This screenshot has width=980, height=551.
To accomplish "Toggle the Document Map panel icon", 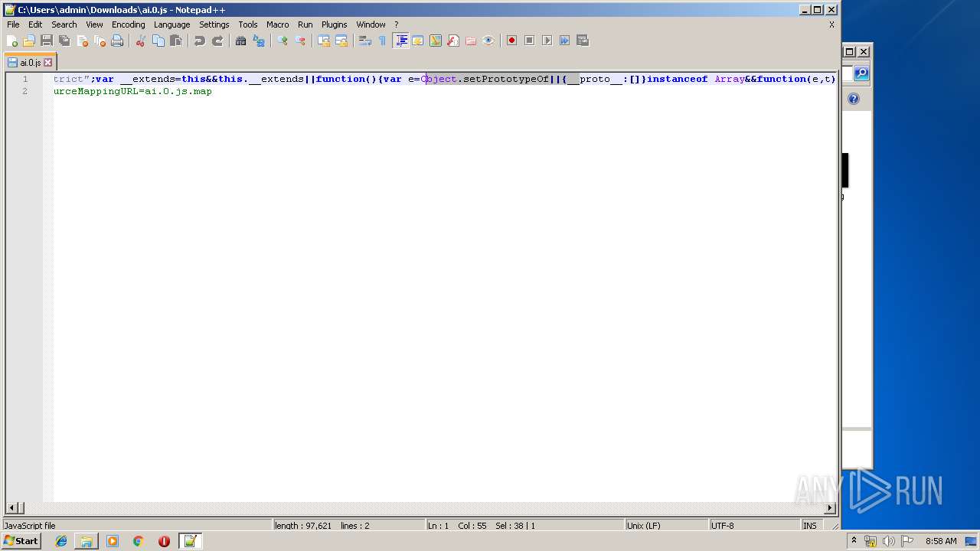I will 436,41.
